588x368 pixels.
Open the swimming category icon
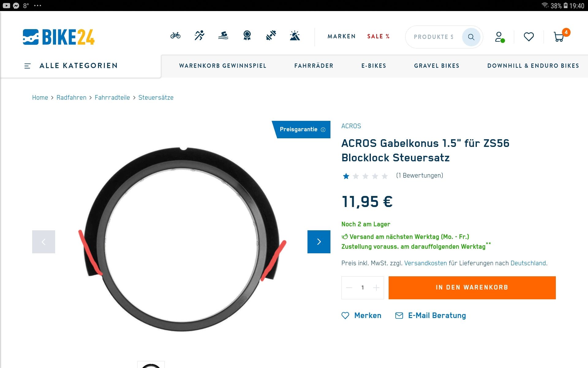tap(223, 36)
